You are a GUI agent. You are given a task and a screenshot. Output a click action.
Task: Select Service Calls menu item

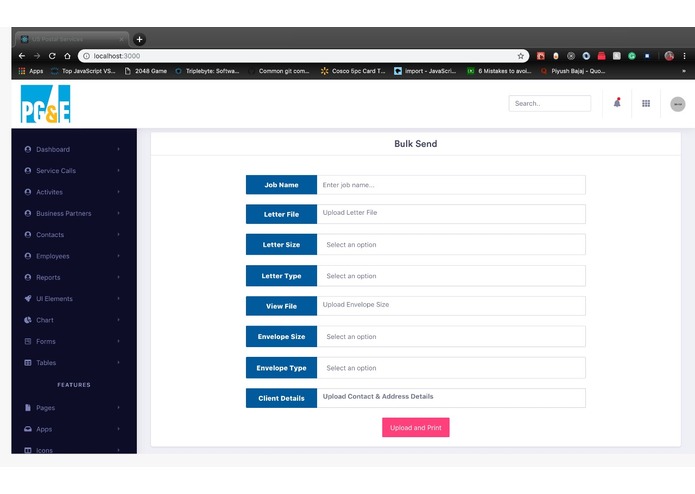click(56, 171)
